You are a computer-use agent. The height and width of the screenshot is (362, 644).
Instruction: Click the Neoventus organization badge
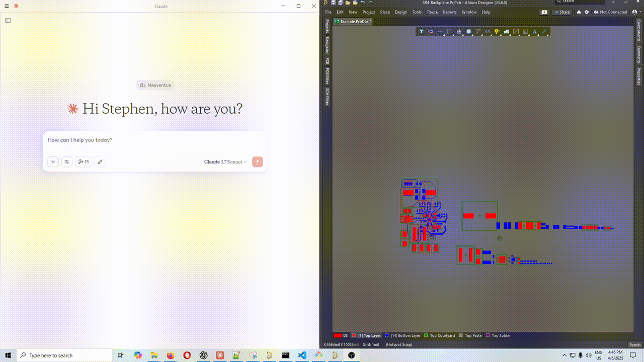click(x=155, y=85)
